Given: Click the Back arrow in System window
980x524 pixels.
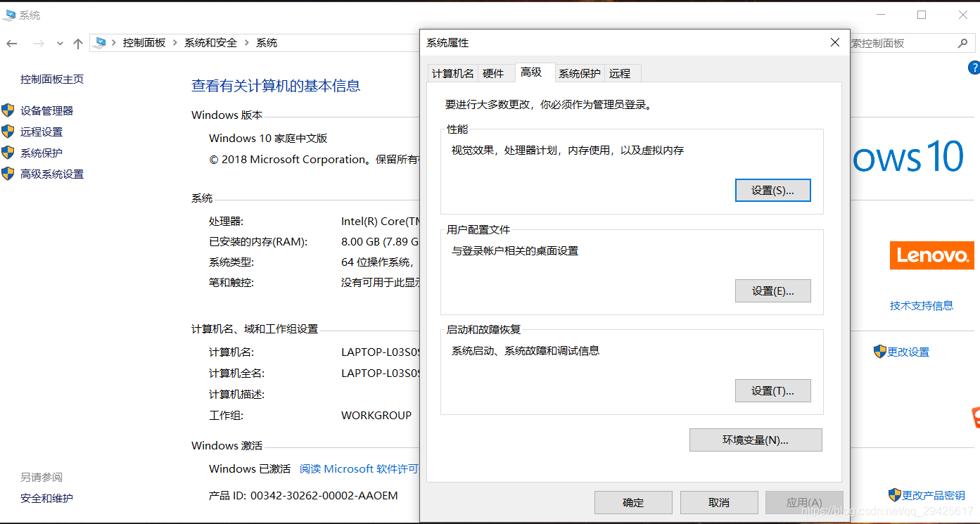Looking at the screenshot, I should pyautogui.click(x=12, y=43).
